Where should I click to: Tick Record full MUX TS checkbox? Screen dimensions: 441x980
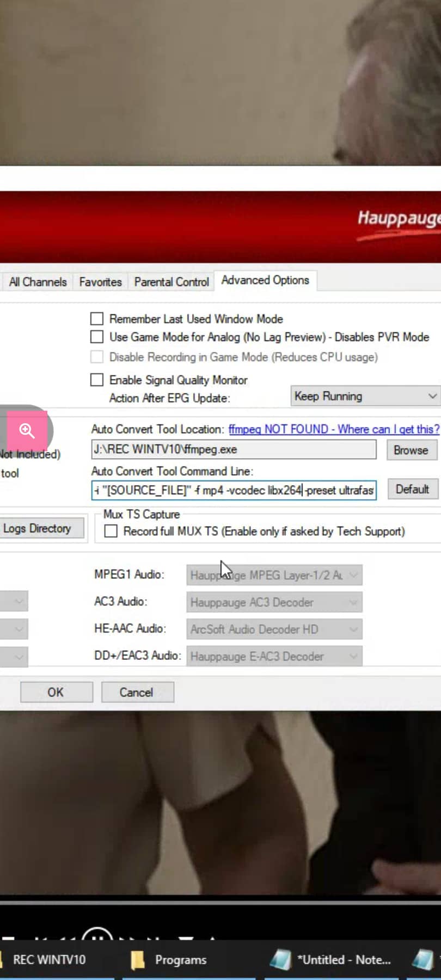[111, 531]
